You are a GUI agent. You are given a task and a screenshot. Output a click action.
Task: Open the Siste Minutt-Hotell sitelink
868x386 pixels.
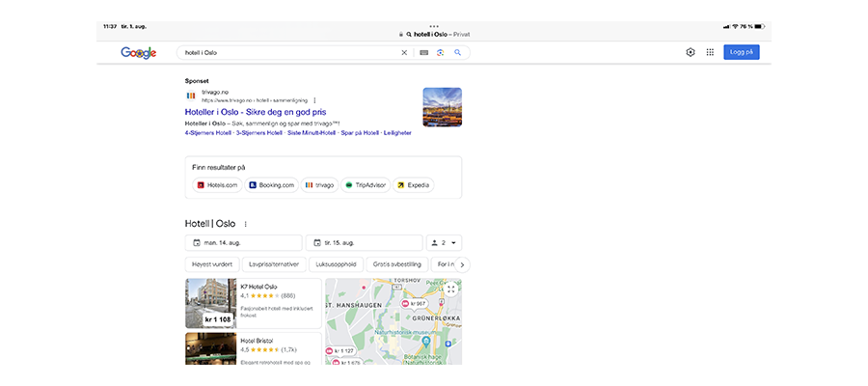coord(312,133)
